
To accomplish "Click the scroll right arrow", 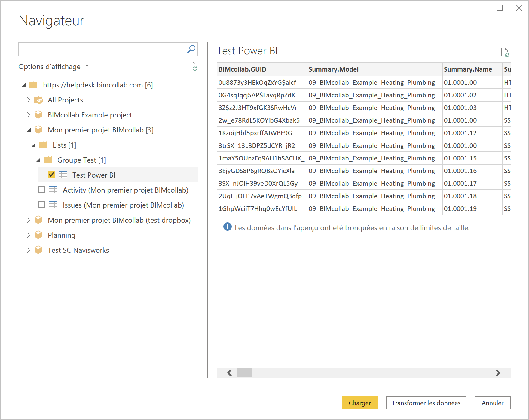I will pyautogui.click(x=498, y=373).
